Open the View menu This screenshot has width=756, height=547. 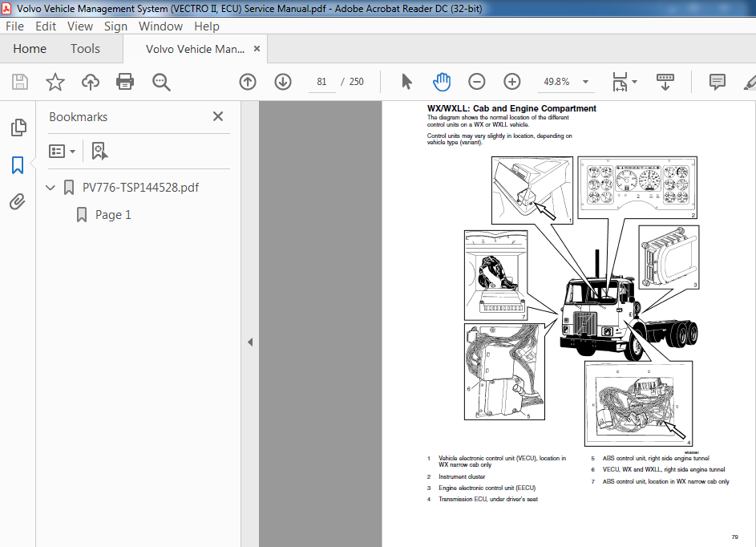(80, 26)
